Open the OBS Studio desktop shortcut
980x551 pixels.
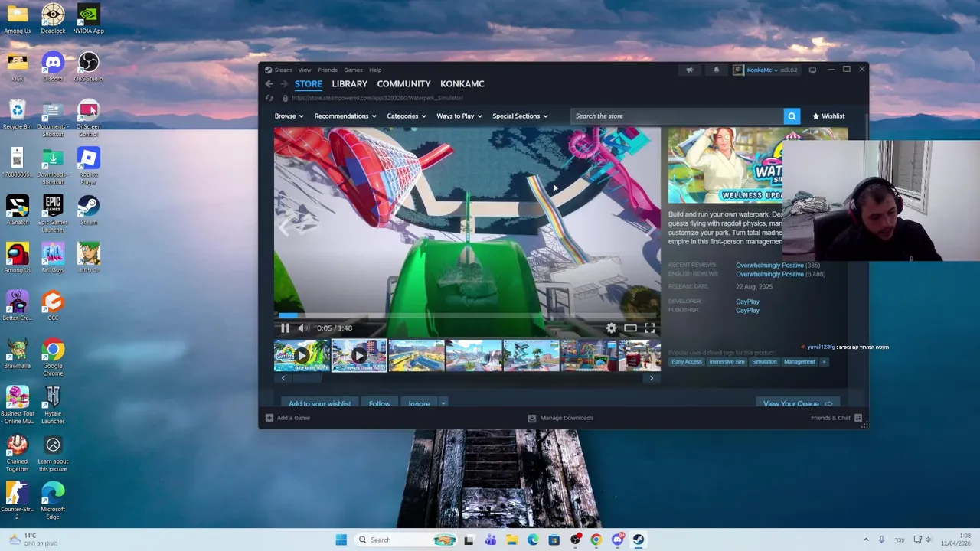pyautogui.click(x=88, y=67)
